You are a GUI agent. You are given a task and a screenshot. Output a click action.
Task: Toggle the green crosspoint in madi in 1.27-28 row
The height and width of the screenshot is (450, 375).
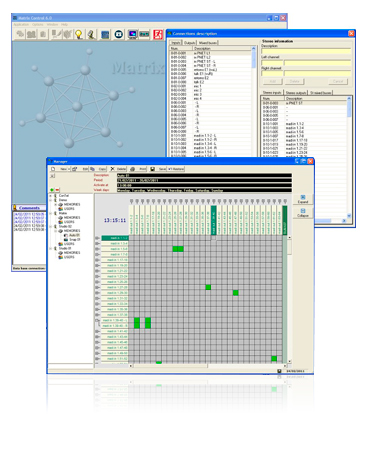pyautogui.click(x=208, y=287)
